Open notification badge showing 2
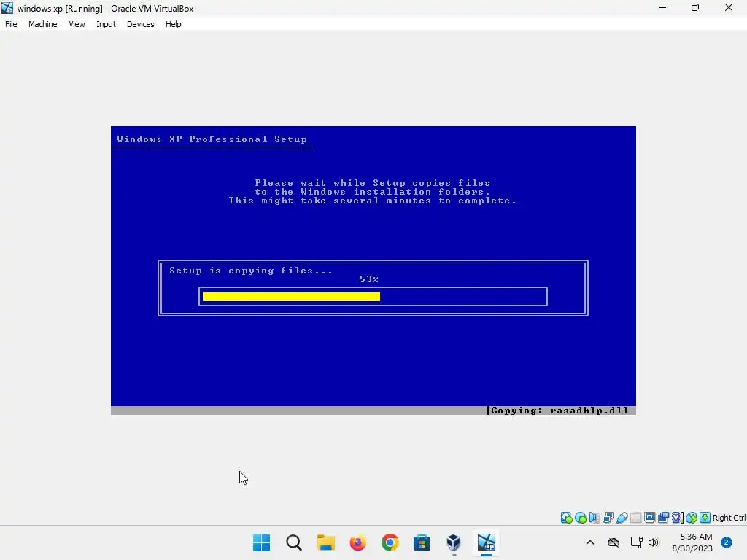The image size is (747, 560). 726,542
